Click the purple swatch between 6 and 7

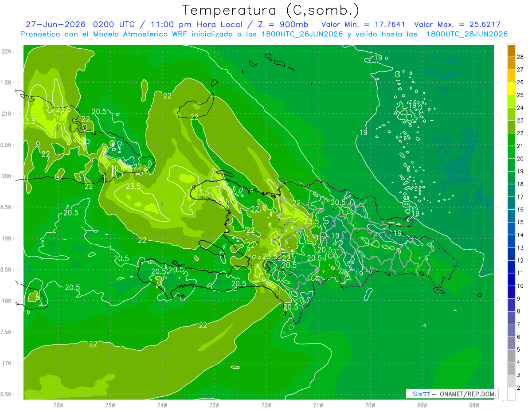tap(511, 330)
